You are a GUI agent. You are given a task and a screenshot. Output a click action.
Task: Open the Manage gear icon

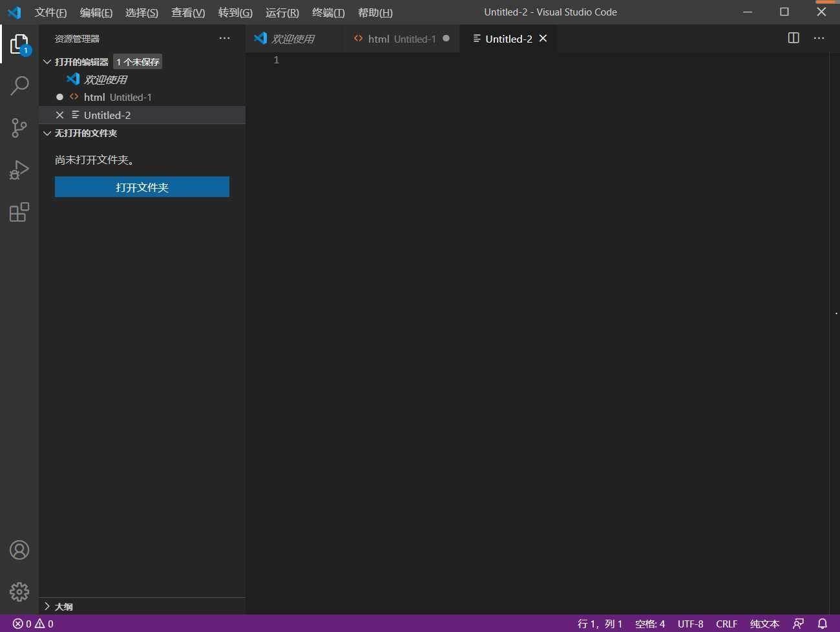coord(19,591)
